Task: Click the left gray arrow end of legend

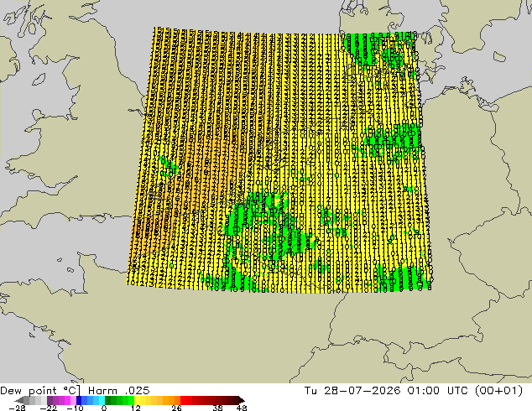Action: [x=19, y=400]
